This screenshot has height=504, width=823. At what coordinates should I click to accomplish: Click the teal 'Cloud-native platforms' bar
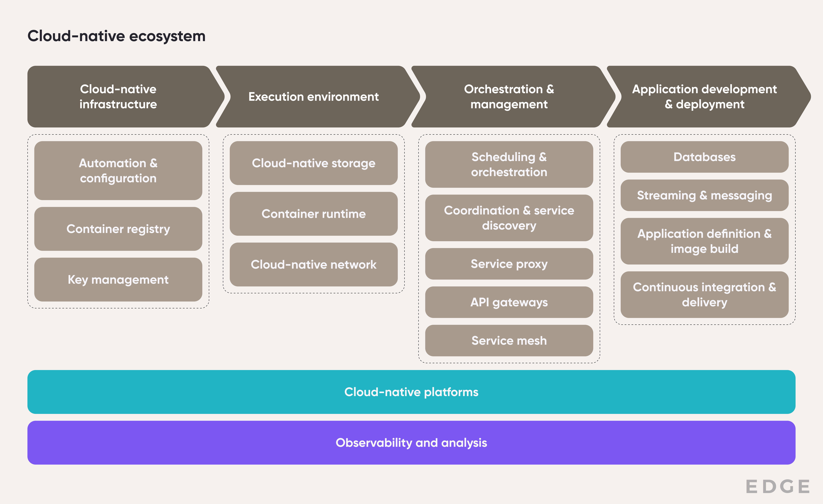(x=411, y=392)
